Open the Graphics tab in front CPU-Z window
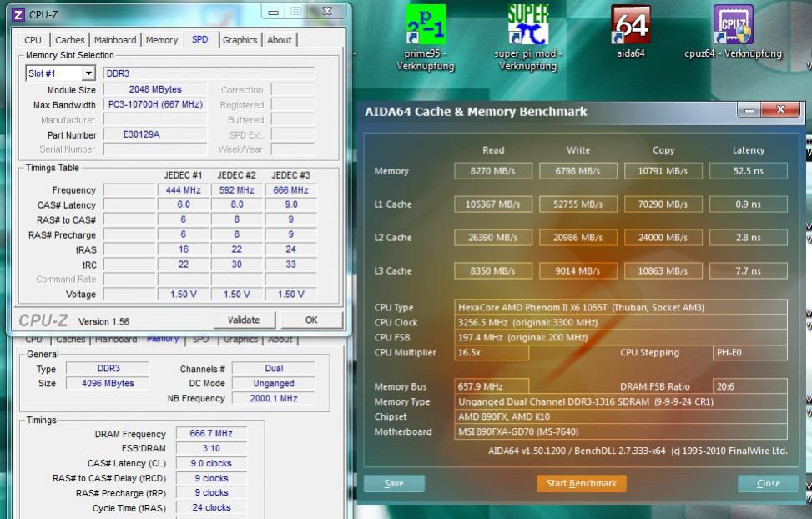 click(x=240, y=40)
